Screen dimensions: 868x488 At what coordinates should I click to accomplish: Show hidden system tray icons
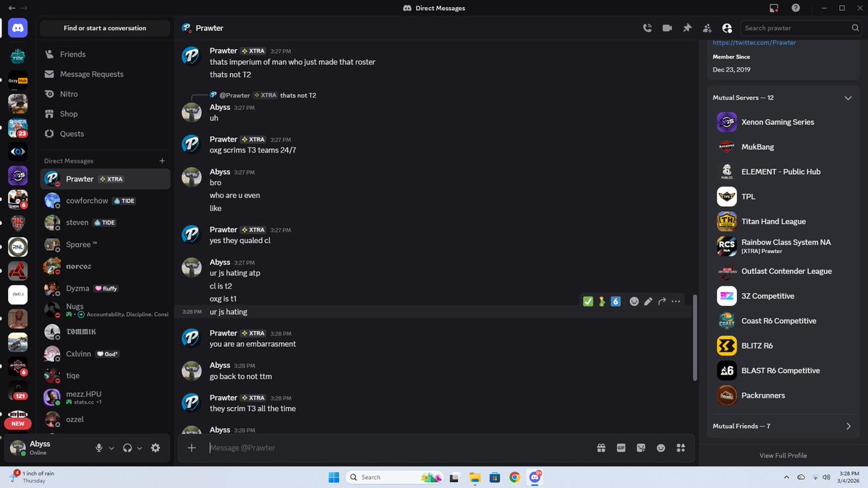point(786,477)
